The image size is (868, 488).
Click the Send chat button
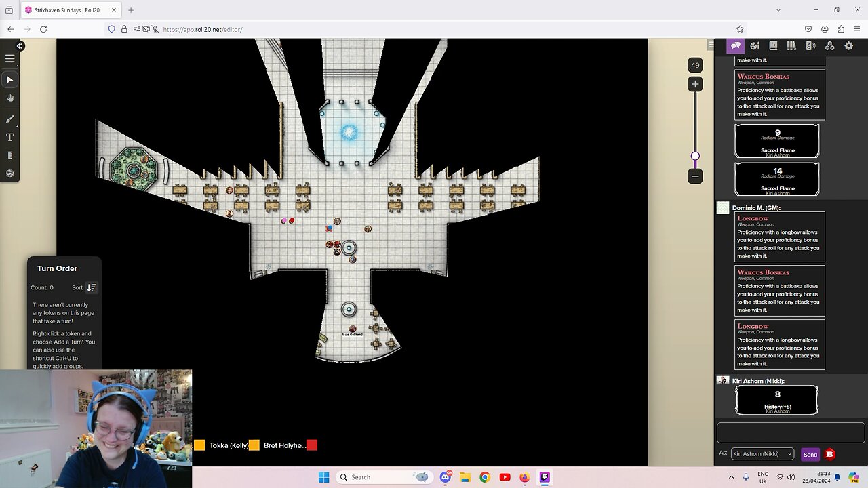tap(810, 455)
